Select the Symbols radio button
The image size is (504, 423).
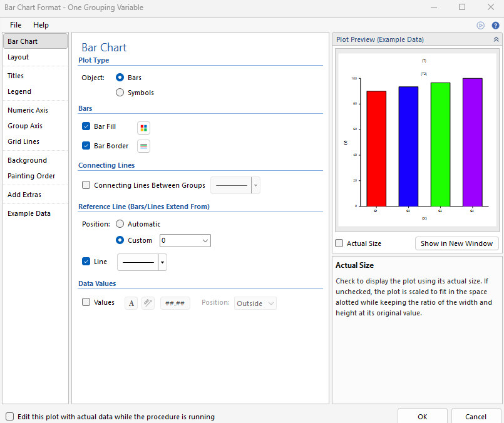pyautogui.click(x=120, y=93)
